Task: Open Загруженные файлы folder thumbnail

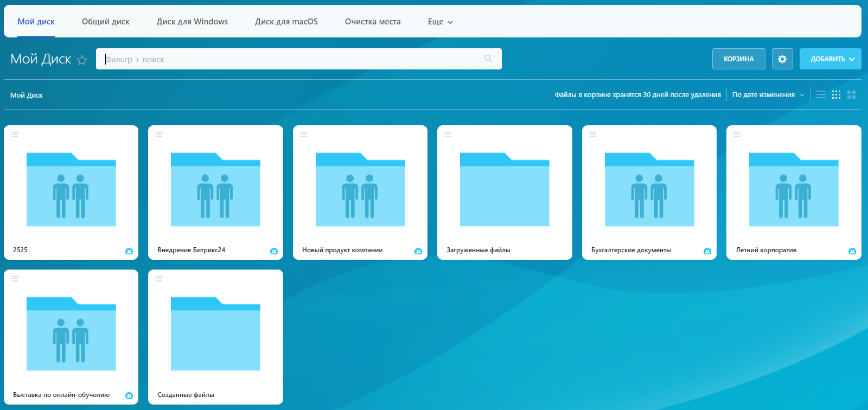Action: pyautogui.click(x=505, y=189)
